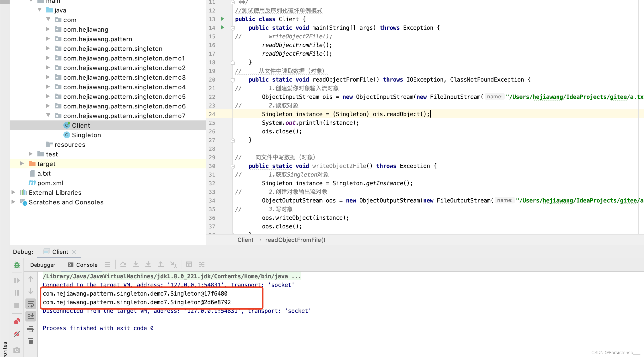Expand com.hejiawang.pattern.singleton.demo6 package
This screenshot has height=357, width=644.
[x=48, y=106]
